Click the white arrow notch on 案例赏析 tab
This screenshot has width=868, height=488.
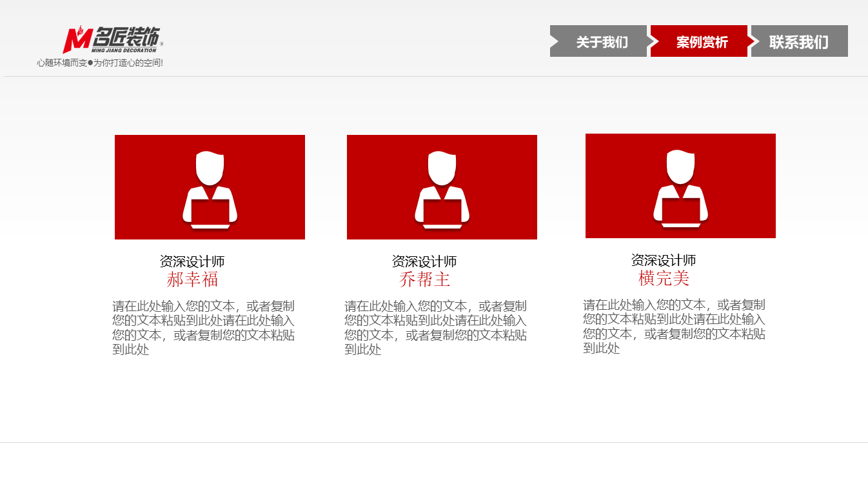[x=655, y=41]
